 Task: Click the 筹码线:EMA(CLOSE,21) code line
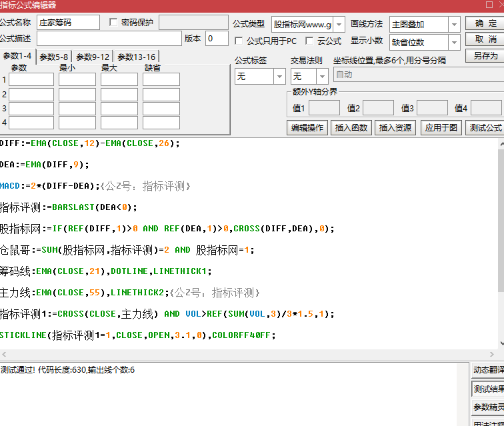click(106, 271)
